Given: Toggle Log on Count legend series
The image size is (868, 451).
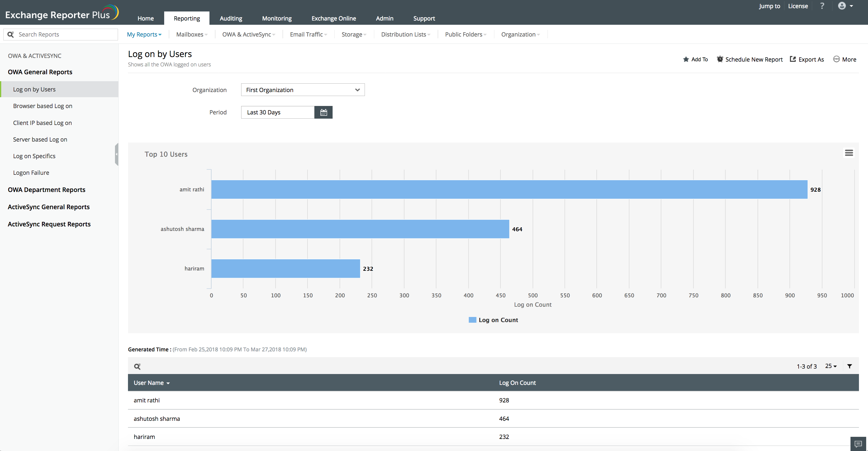Looking at the screenshot, I should [493, 320].
